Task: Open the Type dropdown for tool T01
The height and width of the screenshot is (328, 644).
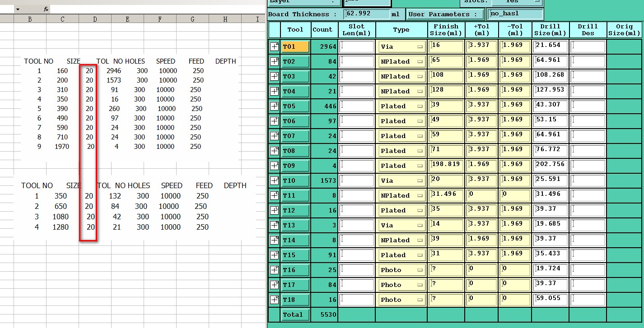Action: (402, 46)
